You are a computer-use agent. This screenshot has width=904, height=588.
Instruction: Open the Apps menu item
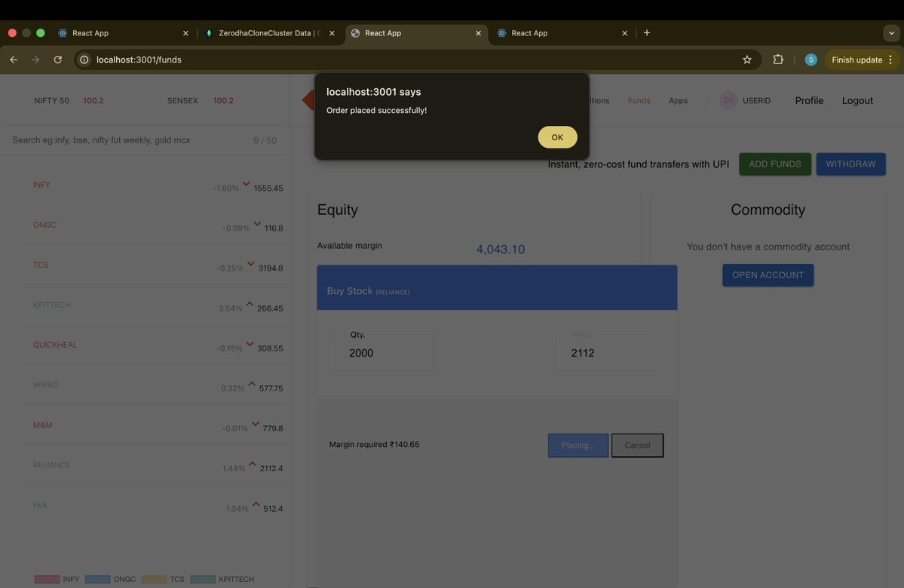[678, 100]
